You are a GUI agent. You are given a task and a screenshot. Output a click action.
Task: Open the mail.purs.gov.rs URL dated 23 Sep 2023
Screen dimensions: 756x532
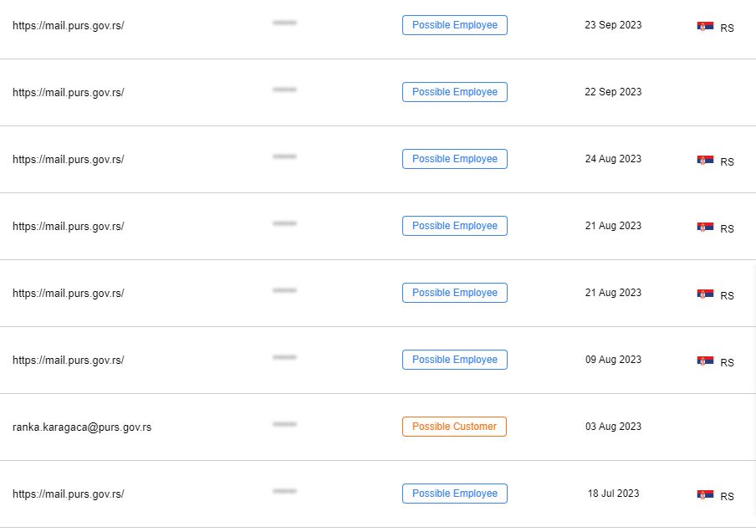(69, 26)
